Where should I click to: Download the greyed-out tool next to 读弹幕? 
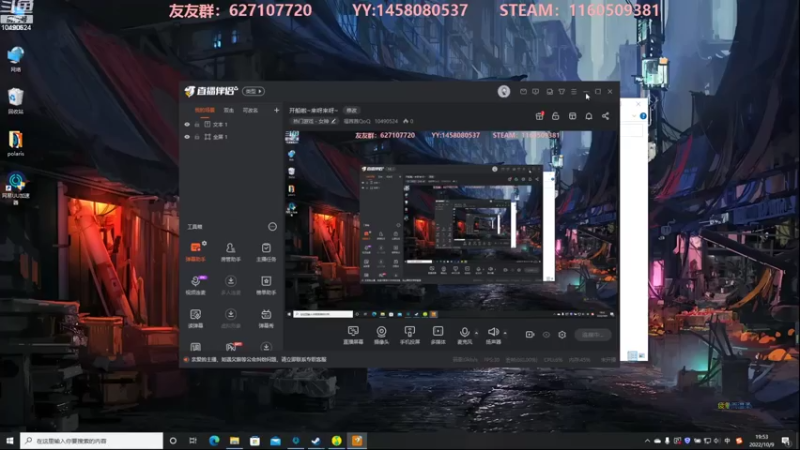coord(231,318)
